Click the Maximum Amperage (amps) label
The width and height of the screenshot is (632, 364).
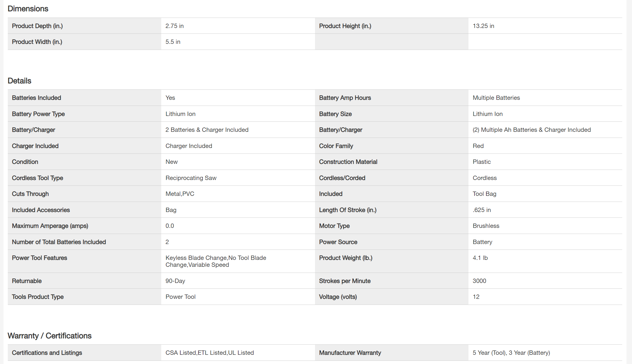(50, 226)
